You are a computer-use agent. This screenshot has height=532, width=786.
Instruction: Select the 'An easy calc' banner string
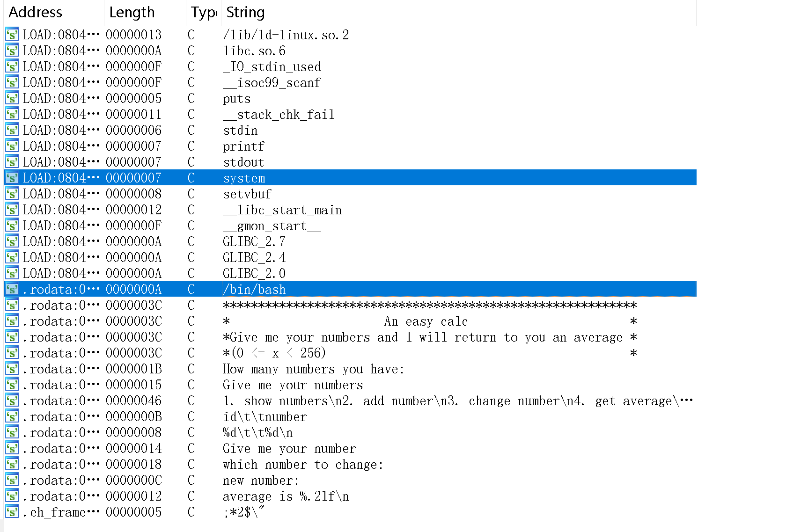click(426, 321)
